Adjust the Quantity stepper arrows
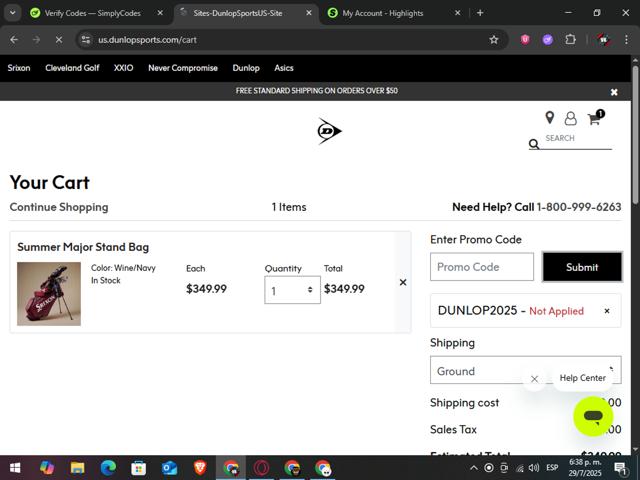The height and width of the screenshot is (480, 640). click(x=310, y=290)
